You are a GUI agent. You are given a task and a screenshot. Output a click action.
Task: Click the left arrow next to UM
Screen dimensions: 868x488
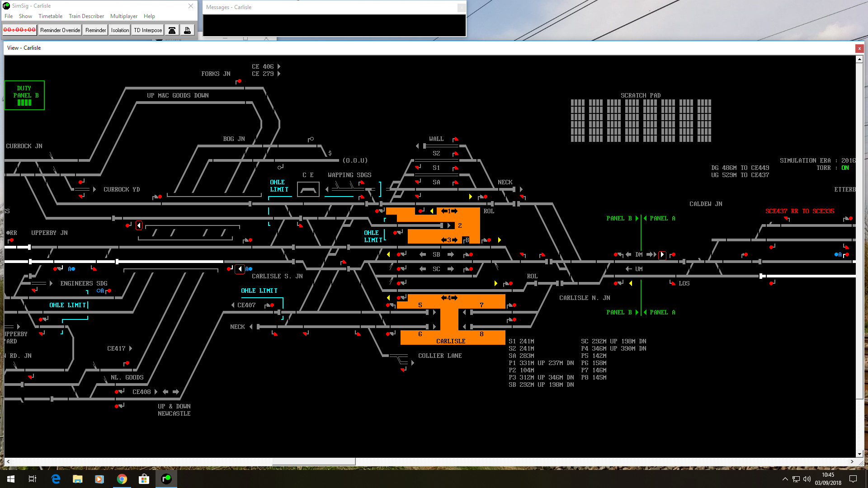coord(629,269)
